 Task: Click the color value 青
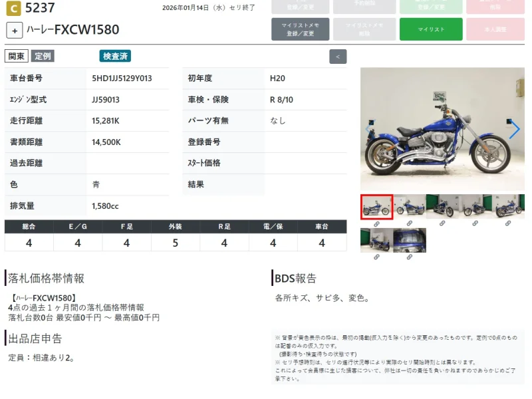coord(96,185)
